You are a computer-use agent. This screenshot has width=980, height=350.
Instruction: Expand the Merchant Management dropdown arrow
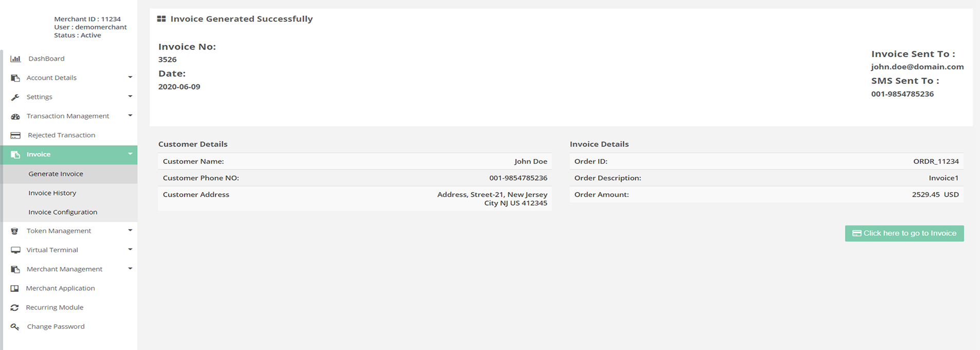pos(130,269)
